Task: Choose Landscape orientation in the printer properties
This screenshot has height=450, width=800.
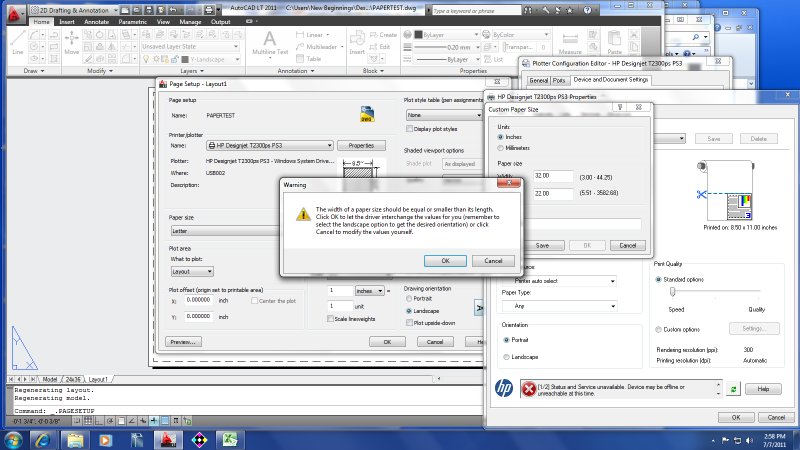Action: pyautogui.click(x=506, y=357)
